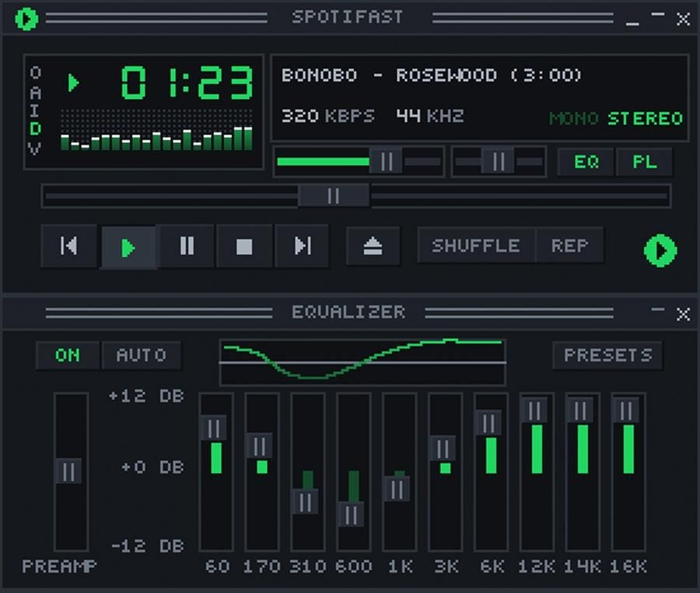Enable the equalizer AUTO button

click(x=141, y=355)
